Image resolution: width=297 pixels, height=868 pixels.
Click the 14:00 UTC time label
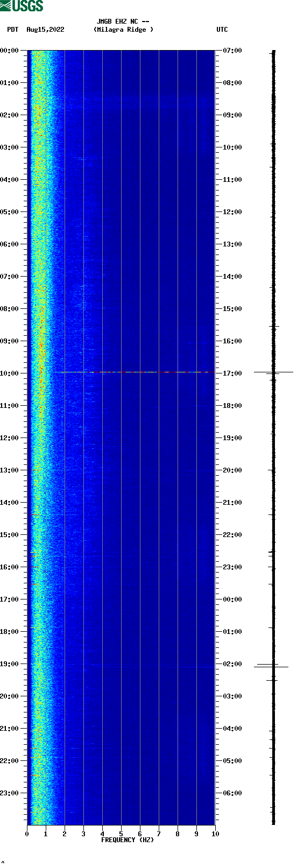coord(232,277)
